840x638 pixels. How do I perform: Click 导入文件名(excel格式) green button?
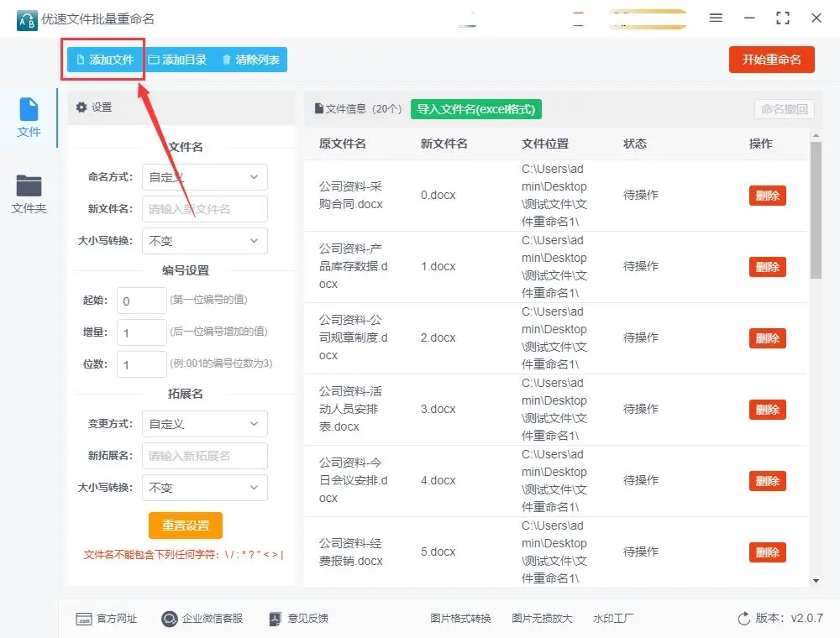pos(476,109)
